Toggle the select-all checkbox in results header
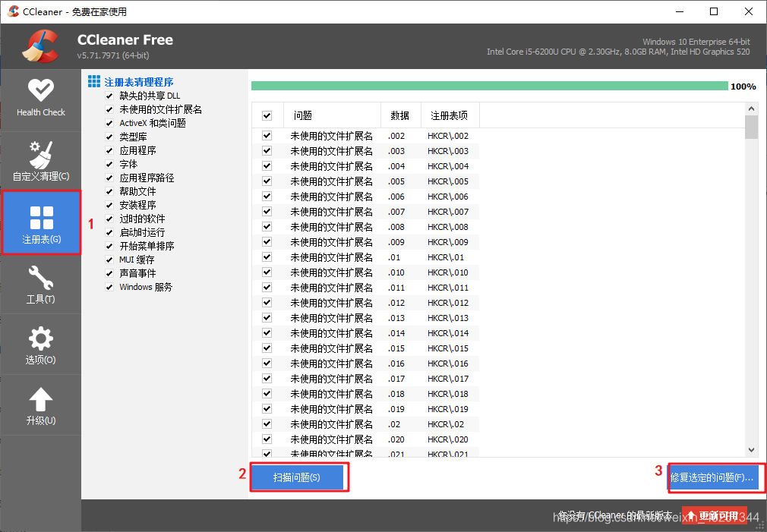Image resolution: width=767 pixels, height=532 pixels. tap(267, 116)
